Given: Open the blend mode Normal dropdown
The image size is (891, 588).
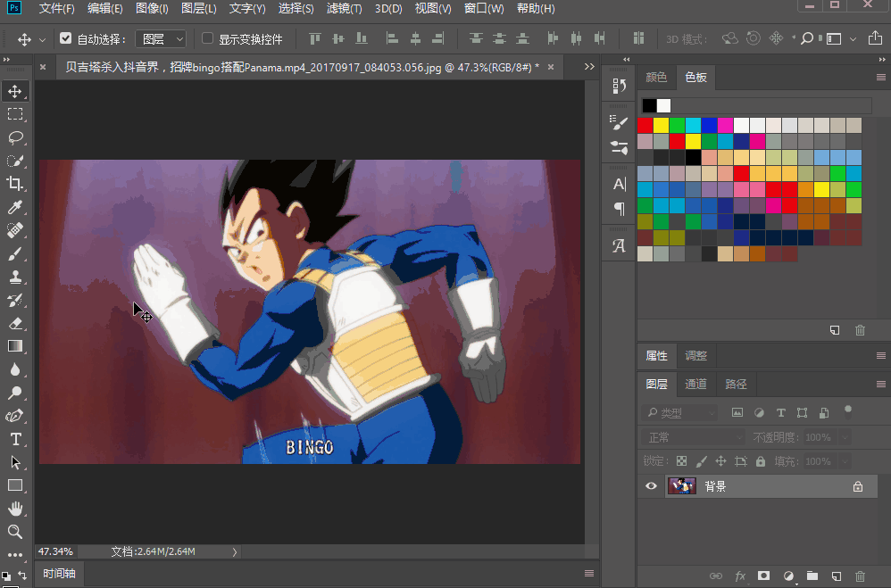Looking at the screenshot, I should (694, 437).
